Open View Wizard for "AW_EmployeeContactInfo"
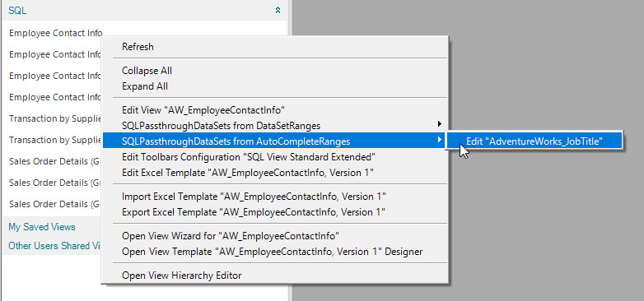This screenshot has height=301, width=644. pyautogui.click(x=274, y=236)
